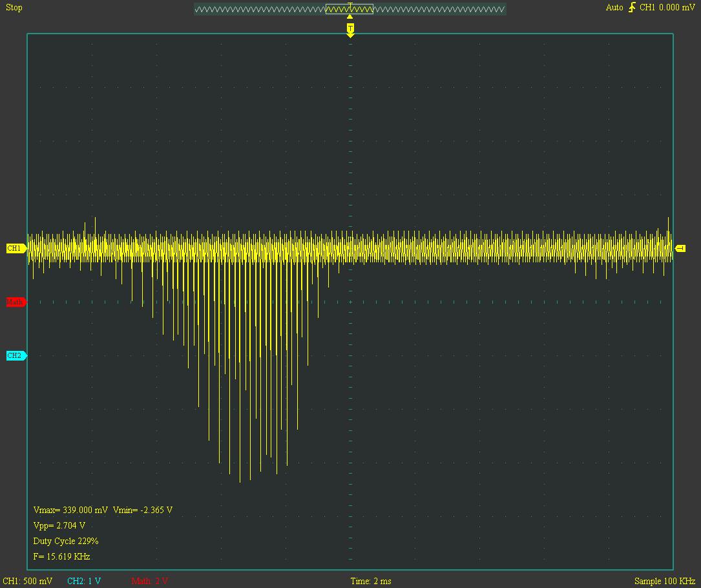Viewport: 701px width, 588px height.
Task: Click the CH1: 500 mV scale readout
Action: tap(28, 581)
